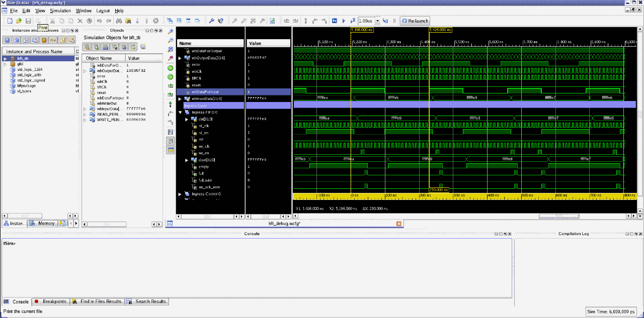The height and width of the screenshot is (318, 644).
Task: Open the run time 1.00us dropdown arrow
Action: click(378, 21)
